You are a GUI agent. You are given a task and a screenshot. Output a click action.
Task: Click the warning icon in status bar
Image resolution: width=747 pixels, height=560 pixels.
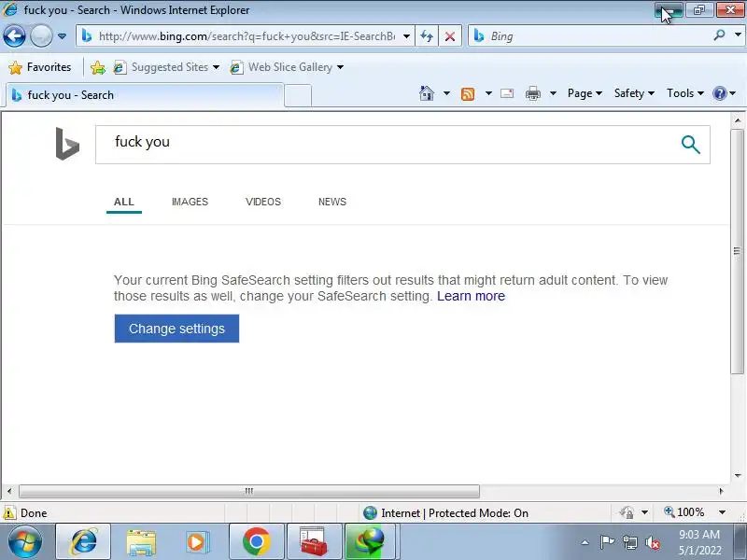[x=9, y=512]
